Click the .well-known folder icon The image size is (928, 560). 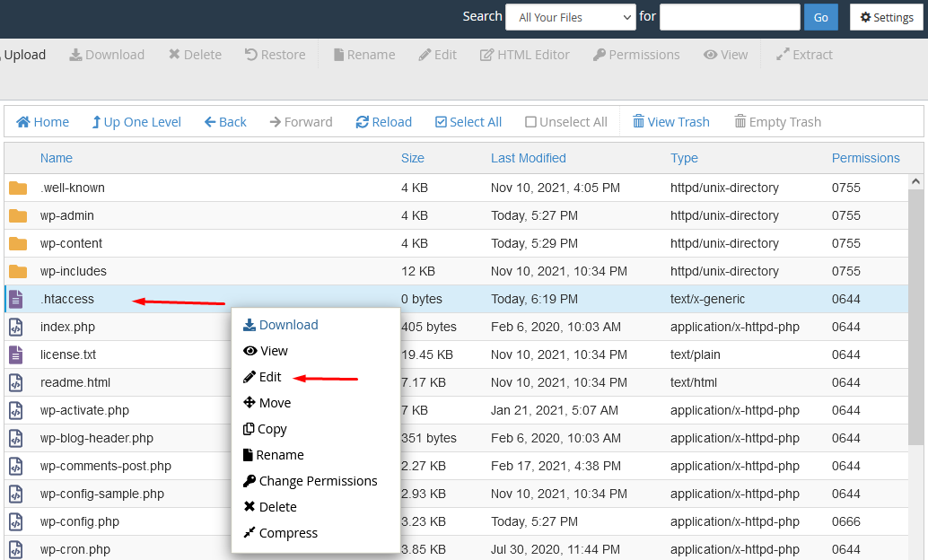[x=18, y=188]
